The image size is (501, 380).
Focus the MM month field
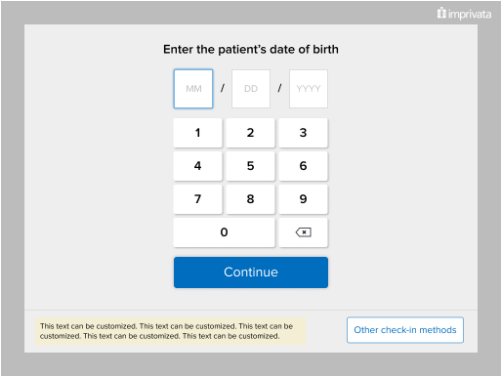pyautogui.click(x=193, y=89)
